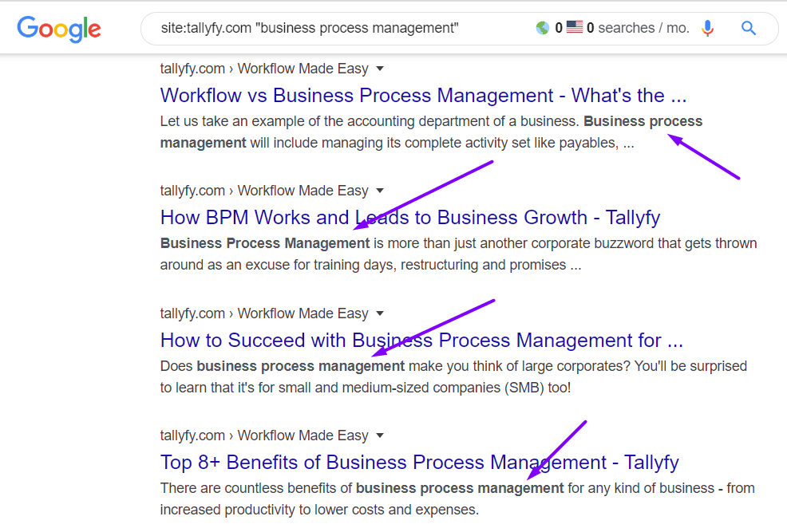Click the blue search magnifier icon

(x=749, y=28)
